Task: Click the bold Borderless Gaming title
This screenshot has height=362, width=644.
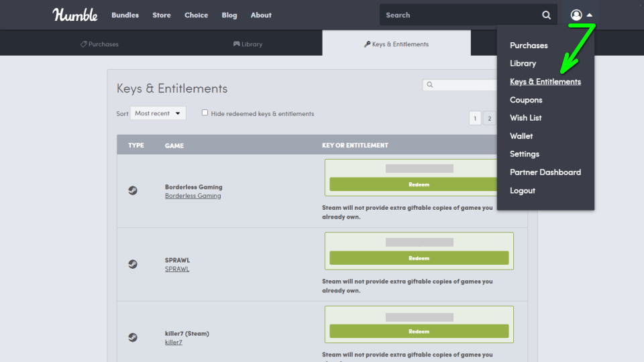Action: pyautogui.click(x=193, y=187)
